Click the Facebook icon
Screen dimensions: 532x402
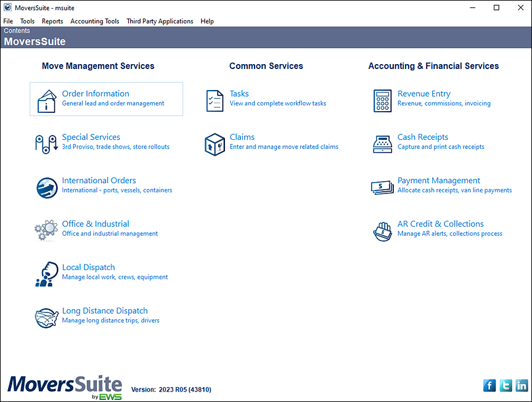point(489,385)
